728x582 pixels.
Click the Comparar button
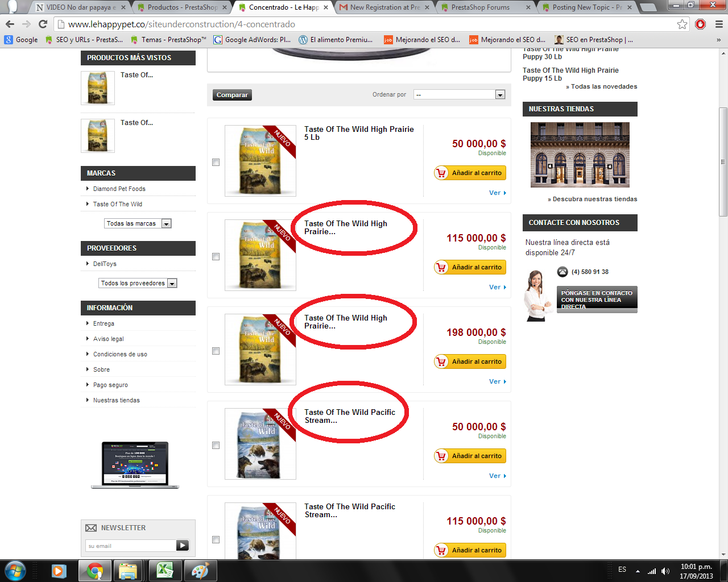232,95
